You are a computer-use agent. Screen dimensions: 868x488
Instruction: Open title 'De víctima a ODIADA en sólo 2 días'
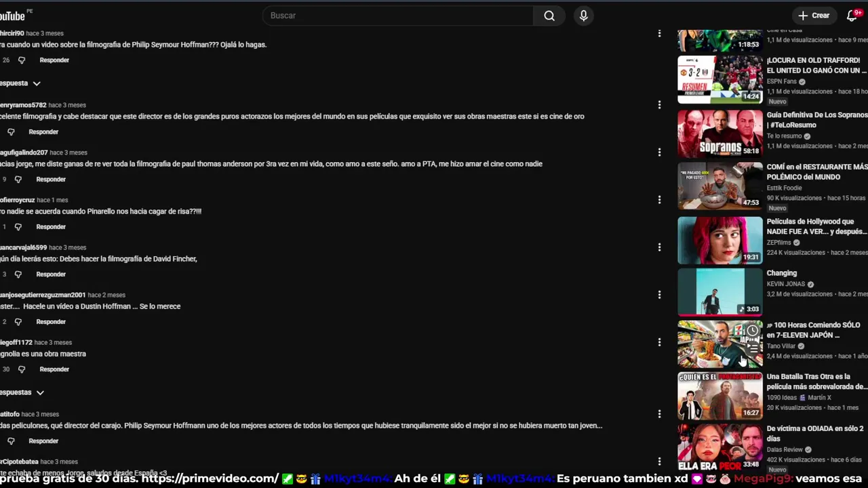(x=815, y=434)
